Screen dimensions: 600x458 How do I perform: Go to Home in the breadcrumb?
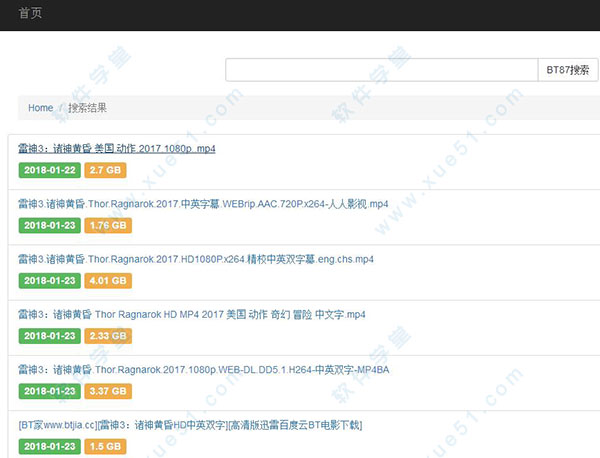click(x=40, y=108)
